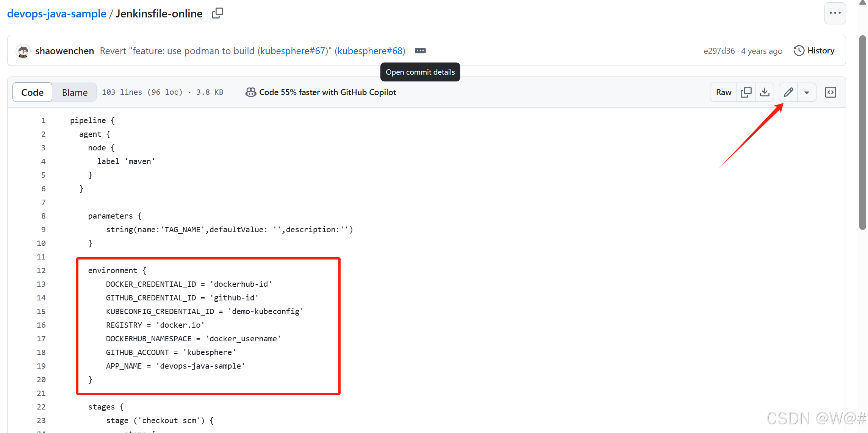This screenshot has width=868, height=433.
Task: Click line number 22
Action: (41, 407)
